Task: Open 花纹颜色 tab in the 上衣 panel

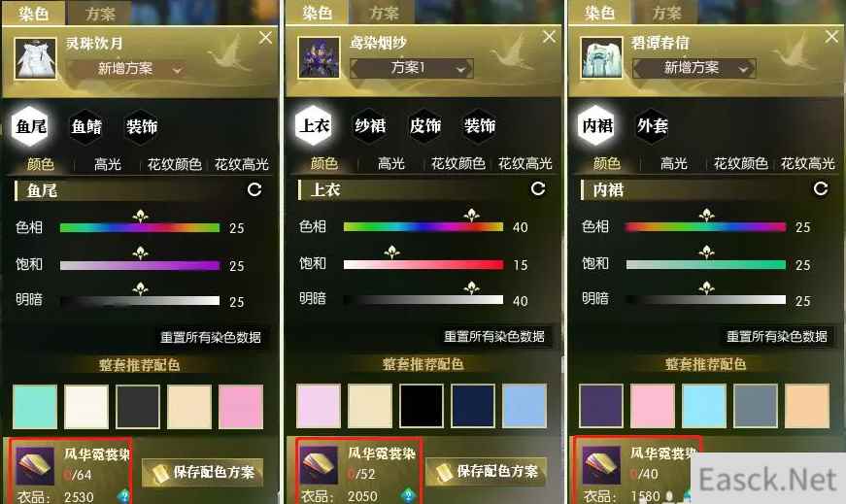Action: [x=458, y=163]
